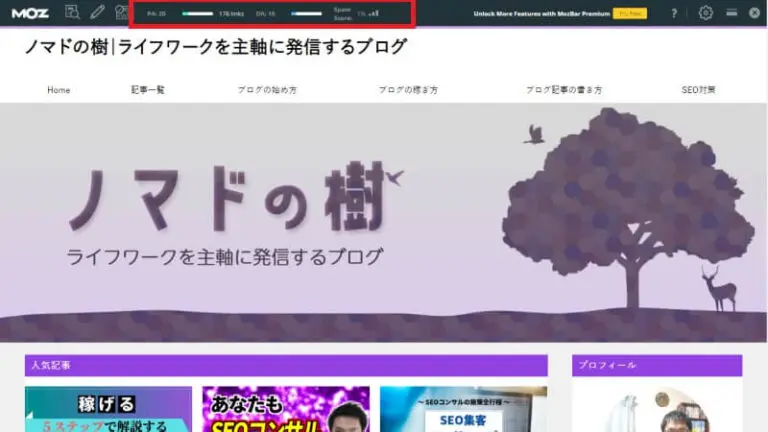Open ブログの始め方 navigation item

(x=267, y=90)
